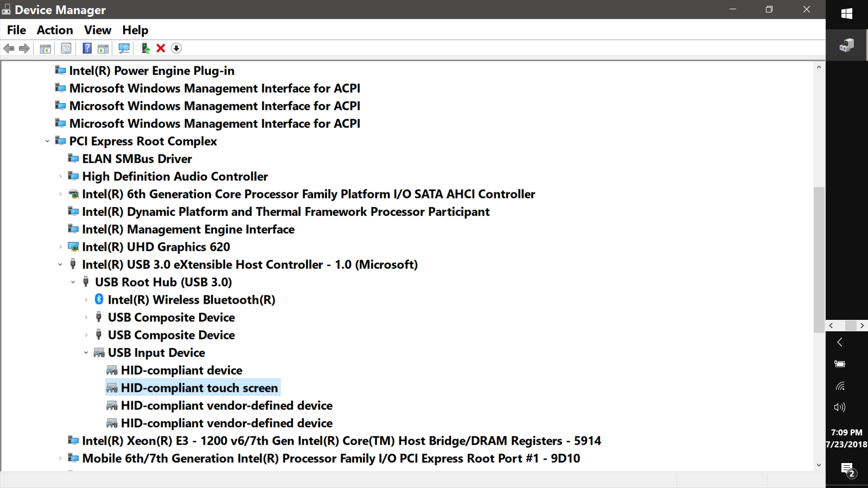Collapse the PCI Express Root Complex node
Viewport: 868px width, 488px height.
[47, 142]
